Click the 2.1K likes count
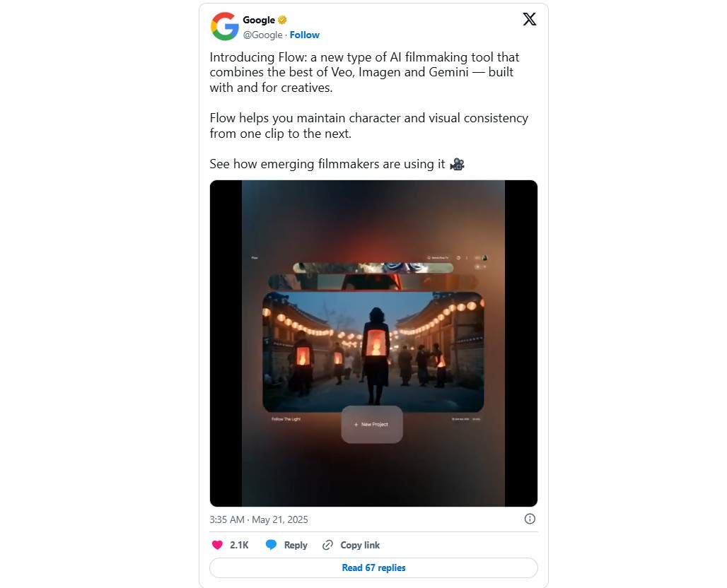This screenshot has width=727, height=588. [x=239, y=545]
